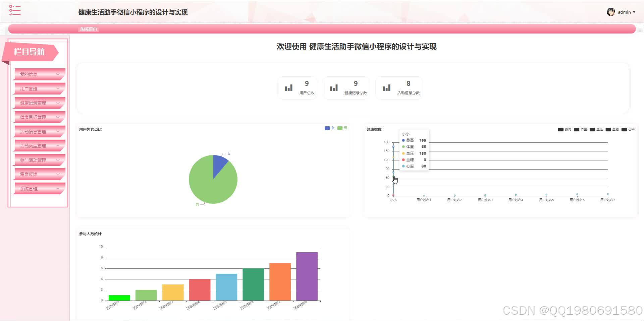644x321 pixels.
Task: Click 心率 value 80 in tooltip
Action: [x=424, y=166]
